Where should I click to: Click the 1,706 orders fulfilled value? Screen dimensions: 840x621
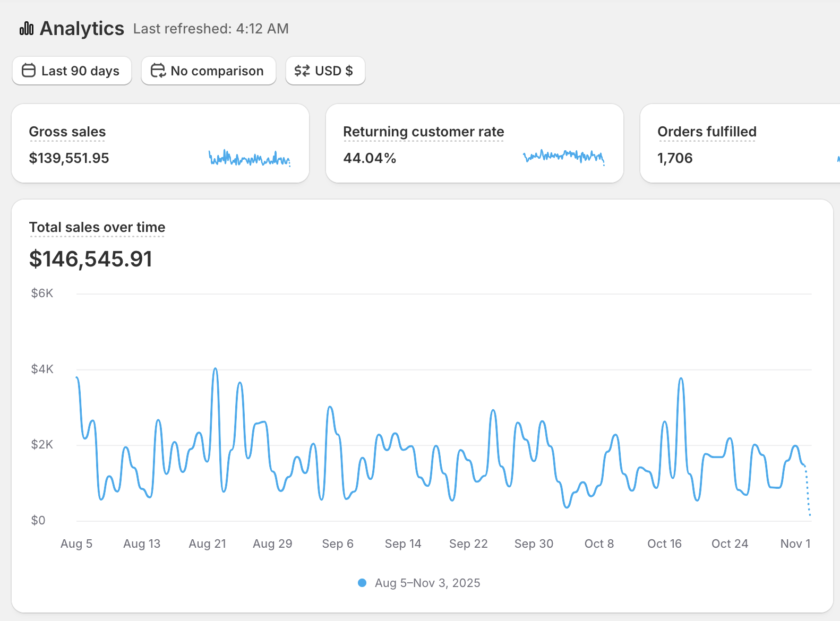tap(675, 158)
